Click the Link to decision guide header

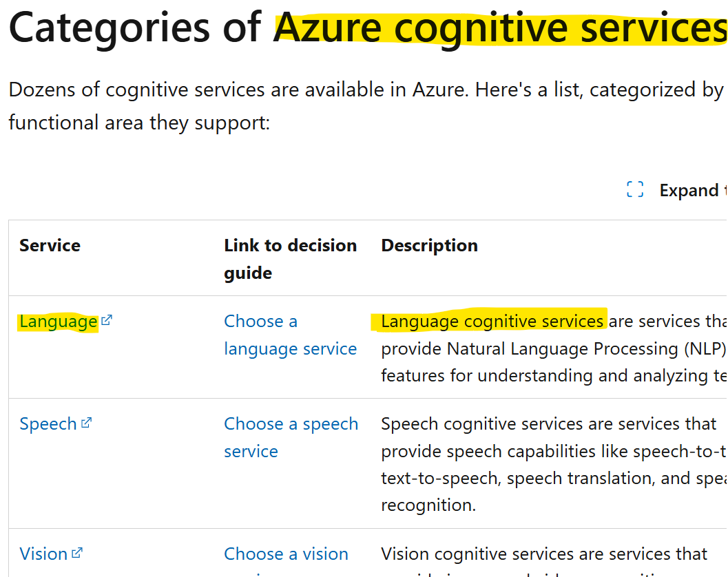click(x=290, y=259)
